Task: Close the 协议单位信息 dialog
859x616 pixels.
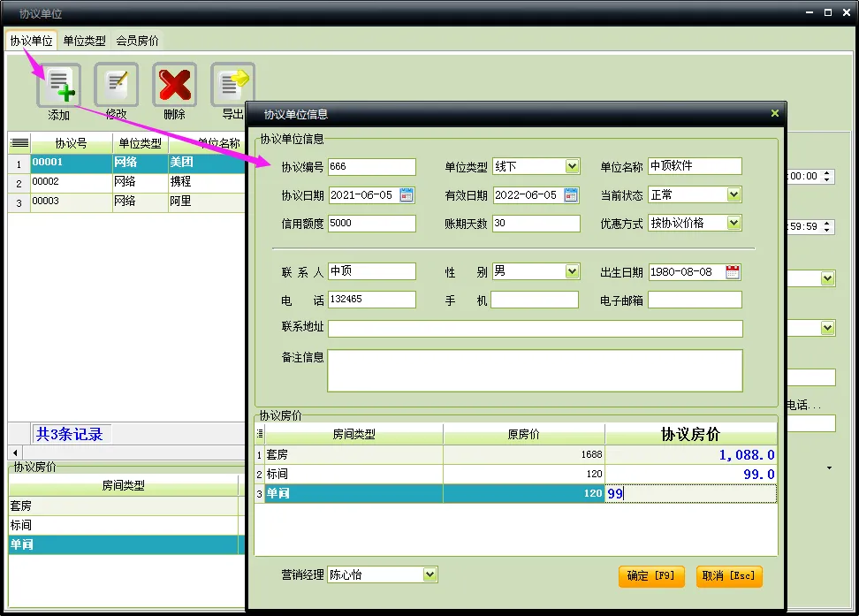Action: [x=775, y=113]
